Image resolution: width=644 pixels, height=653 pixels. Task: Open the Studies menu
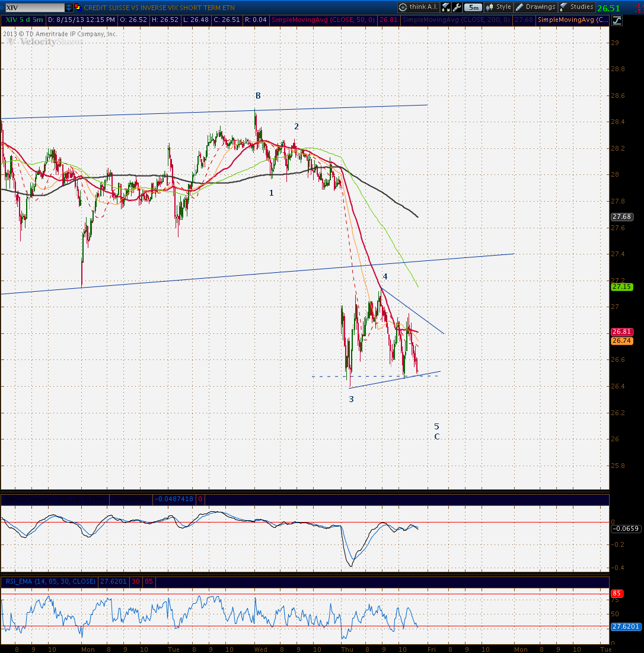pos(577,7)
